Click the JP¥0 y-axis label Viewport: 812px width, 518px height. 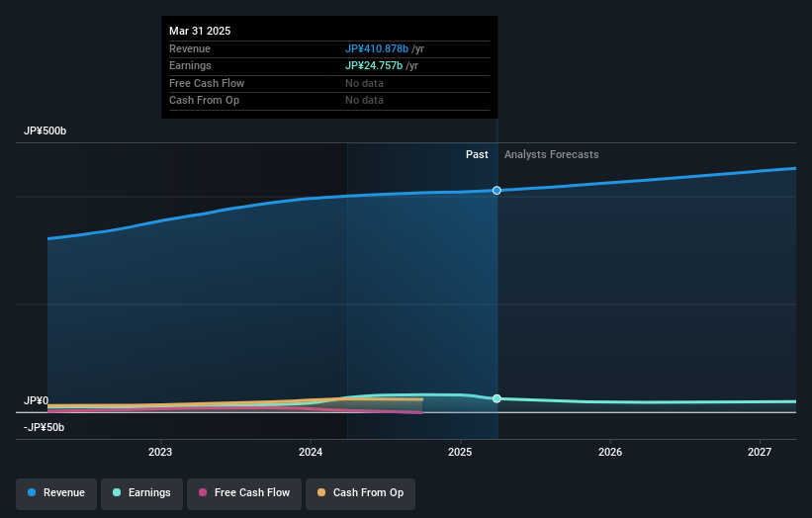(36, 401)
